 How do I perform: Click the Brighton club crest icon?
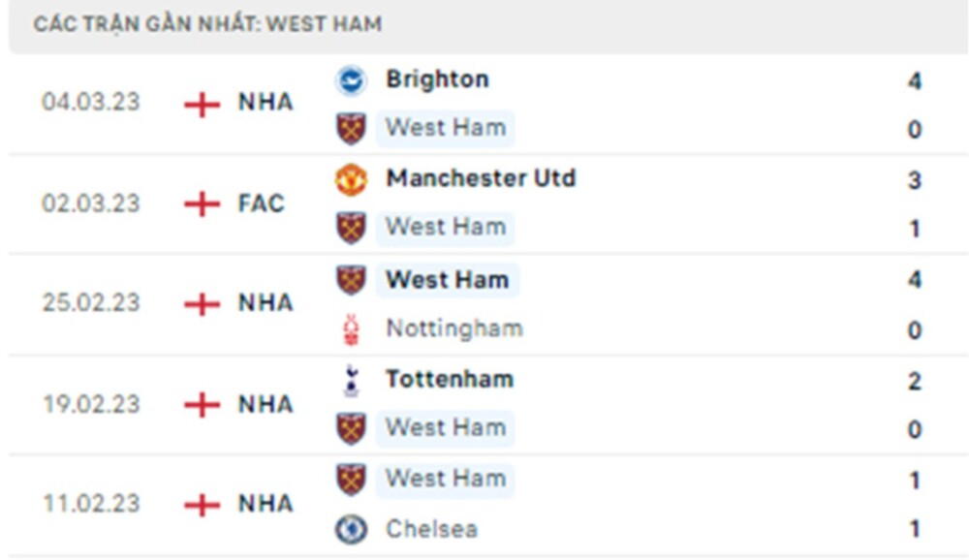point(351,79)
